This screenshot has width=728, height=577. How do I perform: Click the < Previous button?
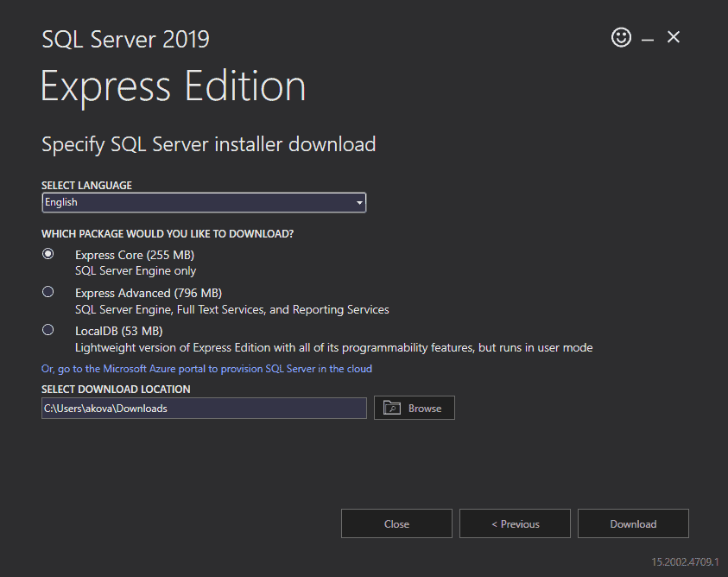point(515,523)
